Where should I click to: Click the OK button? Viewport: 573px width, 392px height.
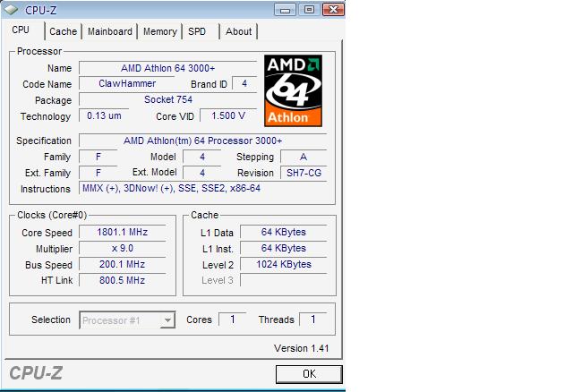[x=309, y=374]
